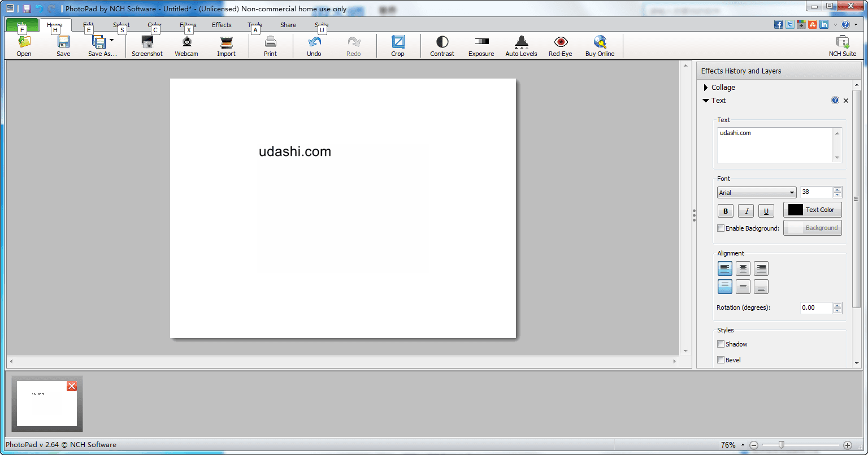The width and height of the screenshot is (868, 455).
Task: Click the Save As icon
Action: 99,42
